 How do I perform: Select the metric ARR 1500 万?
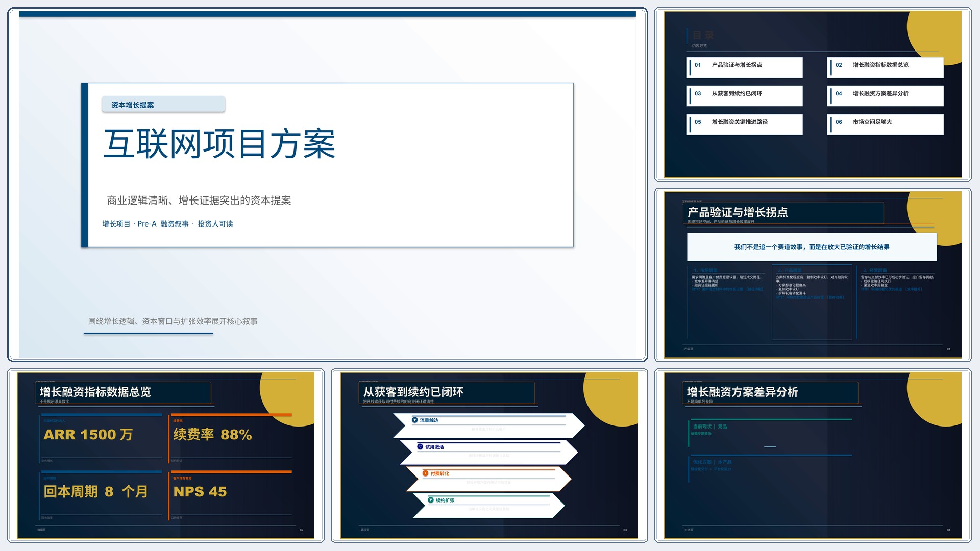pyautogui.click(x=88, y=435)
